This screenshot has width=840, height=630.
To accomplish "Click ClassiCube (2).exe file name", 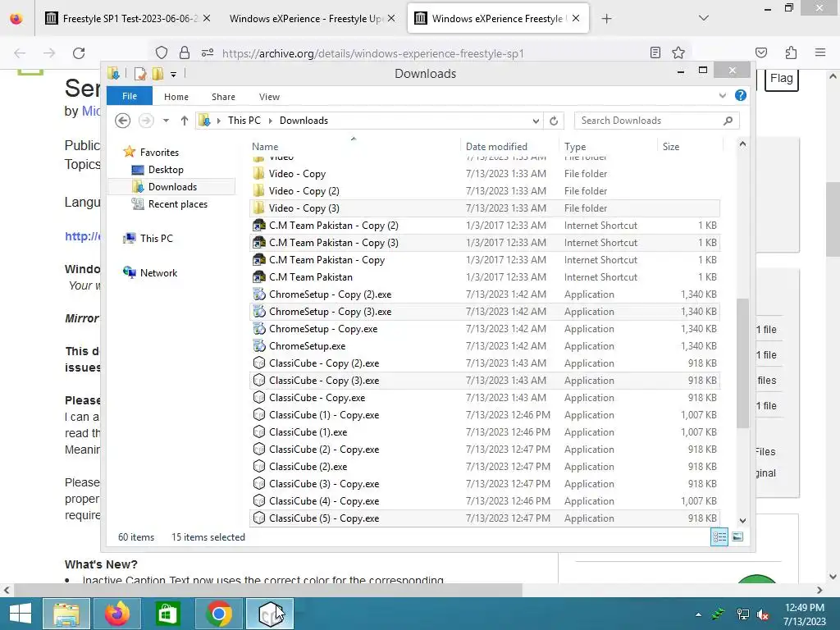I will (308, 467).
